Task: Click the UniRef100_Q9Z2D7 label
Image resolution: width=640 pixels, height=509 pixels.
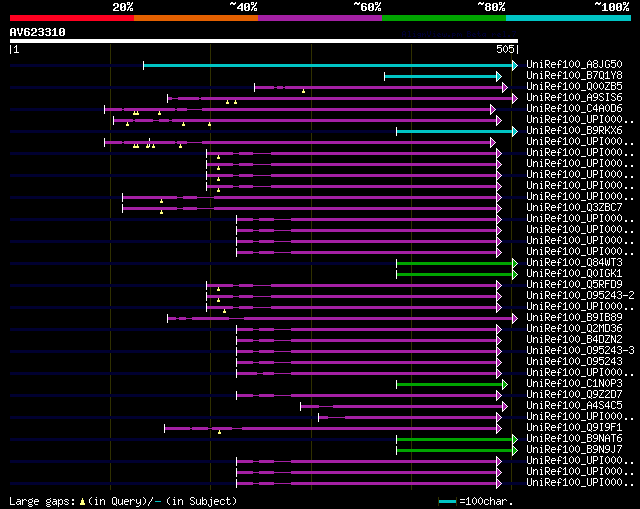Action: [574, 394]
